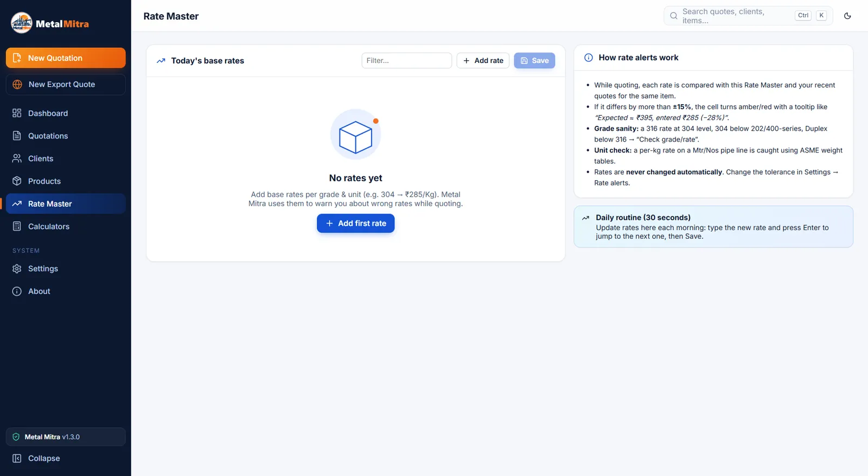Click the No rates yet heading
The image size is (868, 476).
coord(355,178)
